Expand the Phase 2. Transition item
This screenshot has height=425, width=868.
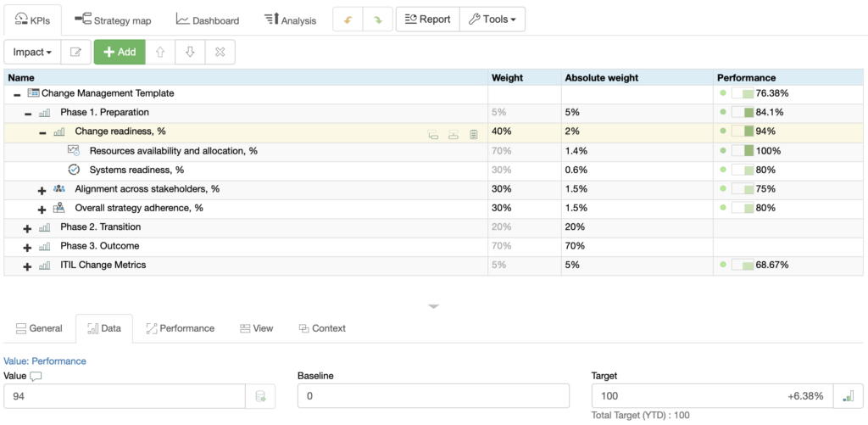pyautogui.click(x=27, y=227)
